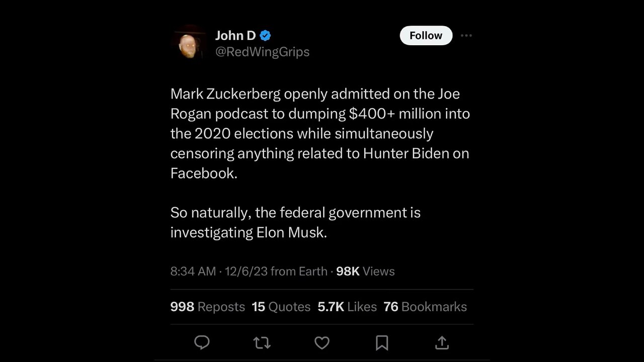Click the reply speech bubble icon
Viewport: 644px width, 362px height.
point(202,343)
